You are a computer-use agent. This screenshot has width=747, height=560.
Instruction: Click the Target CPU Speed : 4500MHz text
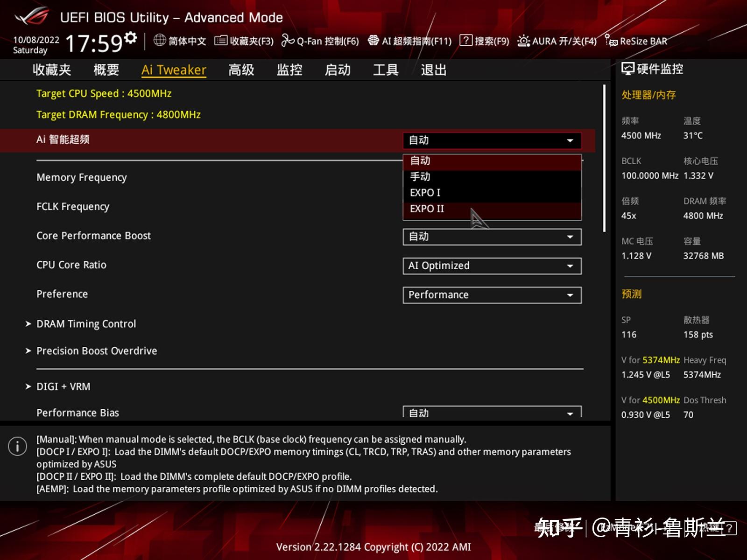point(104,94)
